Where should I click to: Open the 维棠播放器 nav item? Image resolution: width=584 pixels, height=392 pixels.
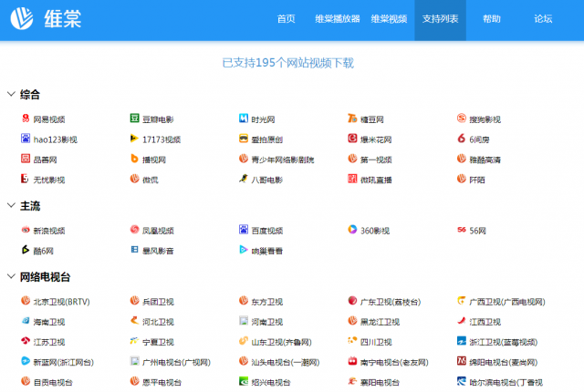coord(338,19)
